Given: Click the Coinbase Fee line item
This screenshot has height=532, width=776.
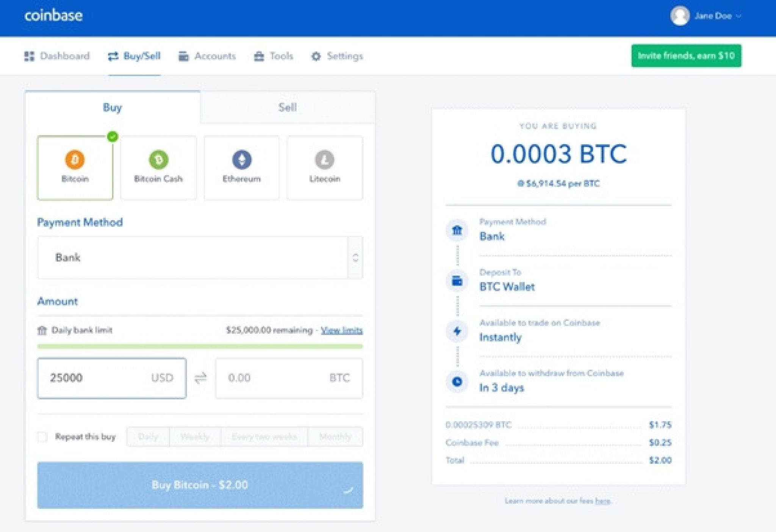Looking at the screenshot, I should point(559,443).
